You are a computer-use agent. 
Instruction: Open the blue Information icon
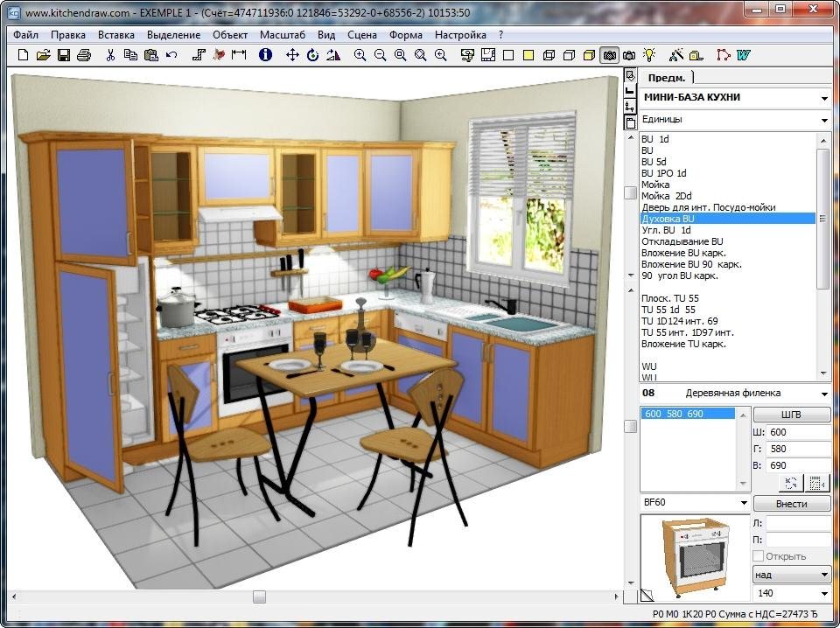pos(265,55)
